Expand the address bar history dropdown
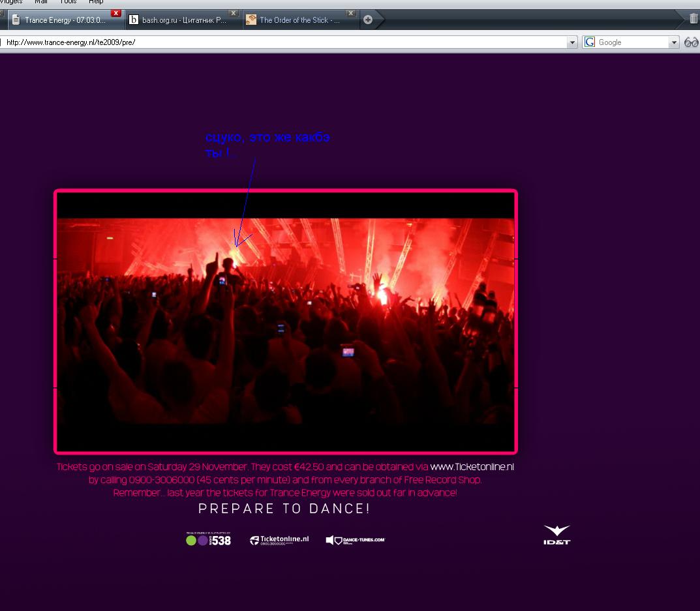Screen dimensions: 700x611 (x=572, y=42)
